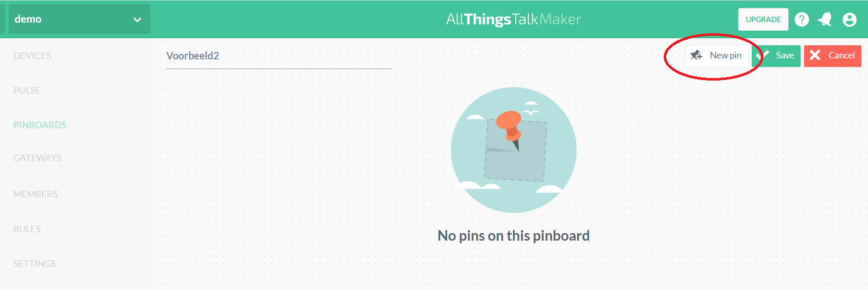868x290 pixels.
Task: Click the notifications bell icon
Action: pyautogui.click(x=825, y=19)
